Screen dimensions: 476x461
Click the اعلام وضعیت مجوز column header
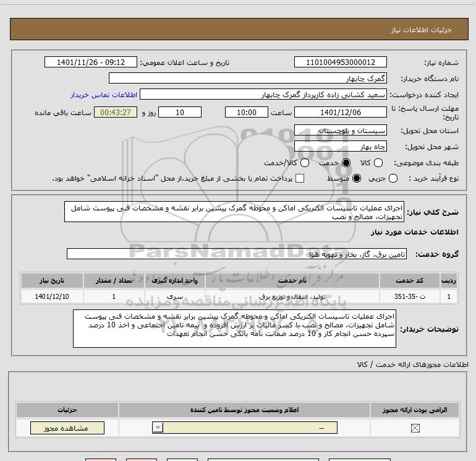244,410
